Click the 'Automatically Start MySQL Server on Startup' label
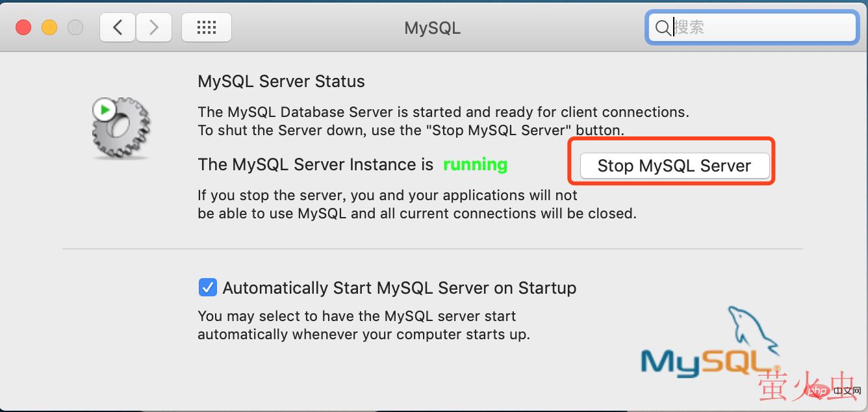868x412 pixels. 399,288
